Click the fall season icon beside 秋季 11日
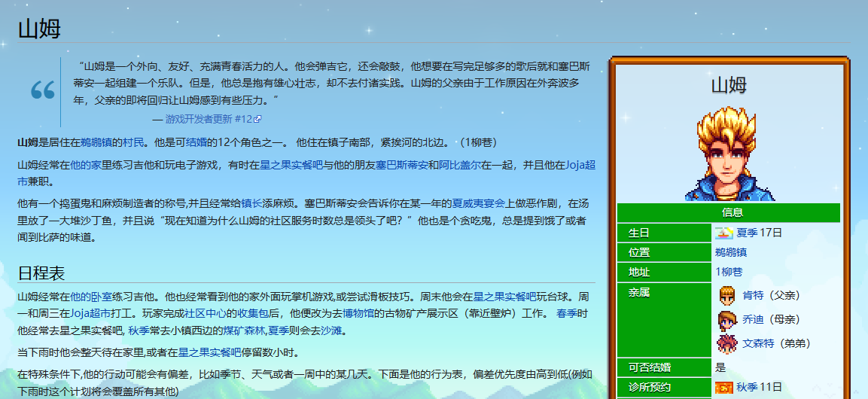Image resolution: width=868 pixels, height=399 pixels. click(723, 387)
